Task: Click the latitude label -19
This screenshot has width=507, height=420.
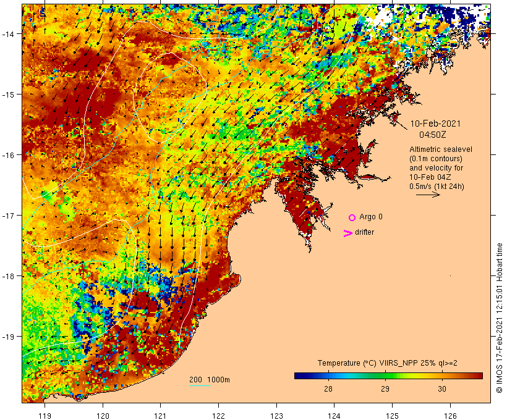Action: click(8, 337)
